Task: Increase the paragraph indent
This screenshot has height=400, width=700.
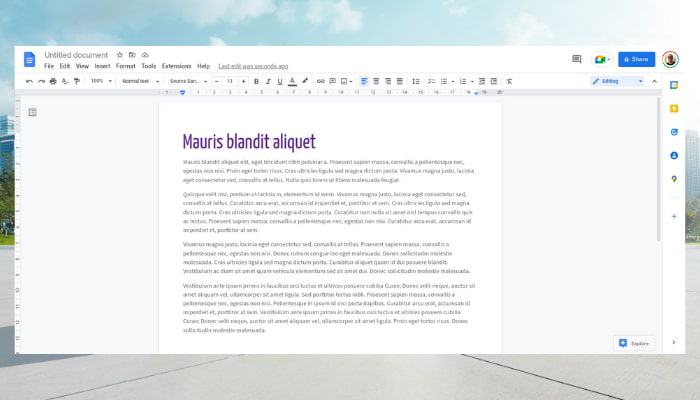Action: coord(494,81)
